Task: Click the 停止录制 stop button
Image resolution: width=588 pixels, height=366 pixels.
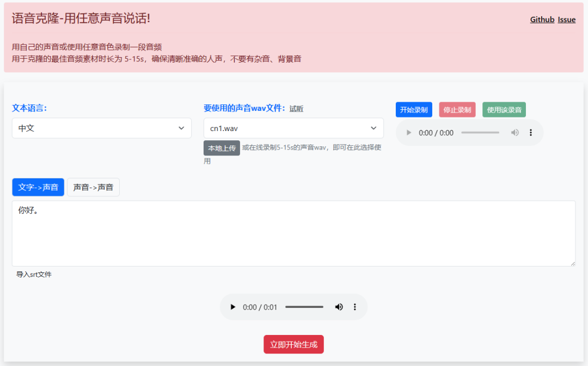Action: coord(457,109)
